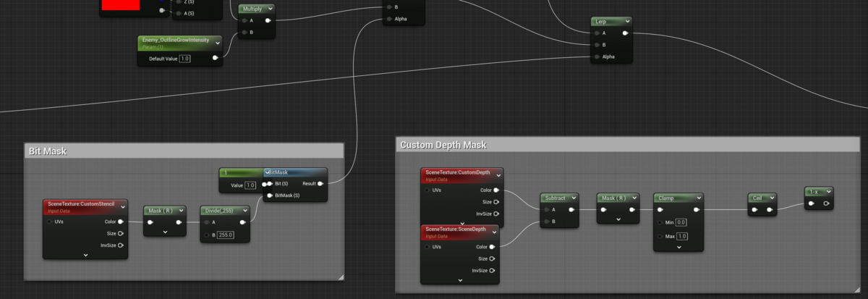Click CustomStencil's Color output pin

(x=120, y=222)
